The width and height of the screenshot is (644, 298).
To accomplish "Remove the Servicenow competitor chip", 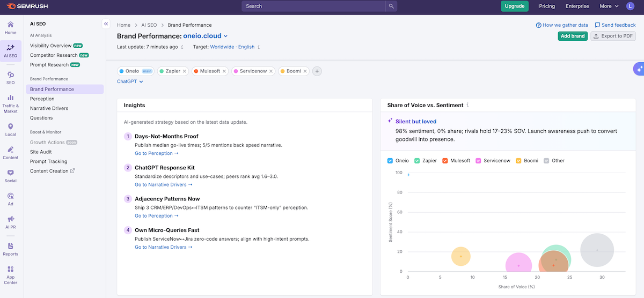I will 272,71.
